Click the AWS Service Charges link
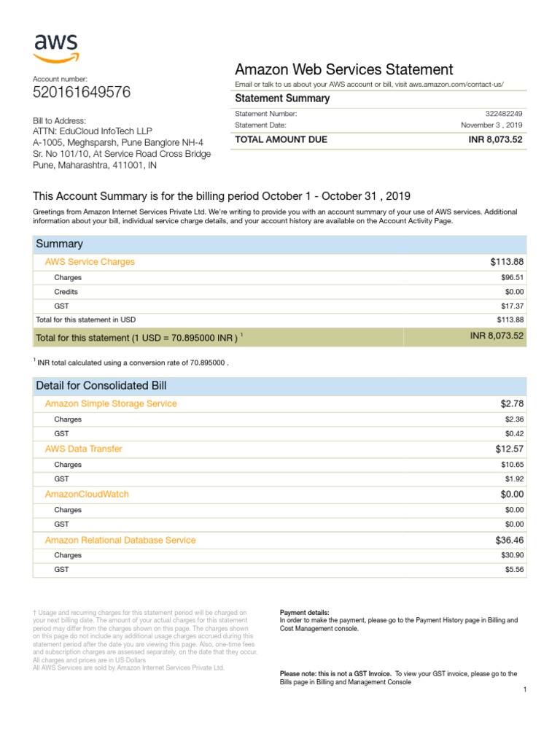560x747 pixels. click(x=90, y=262)
